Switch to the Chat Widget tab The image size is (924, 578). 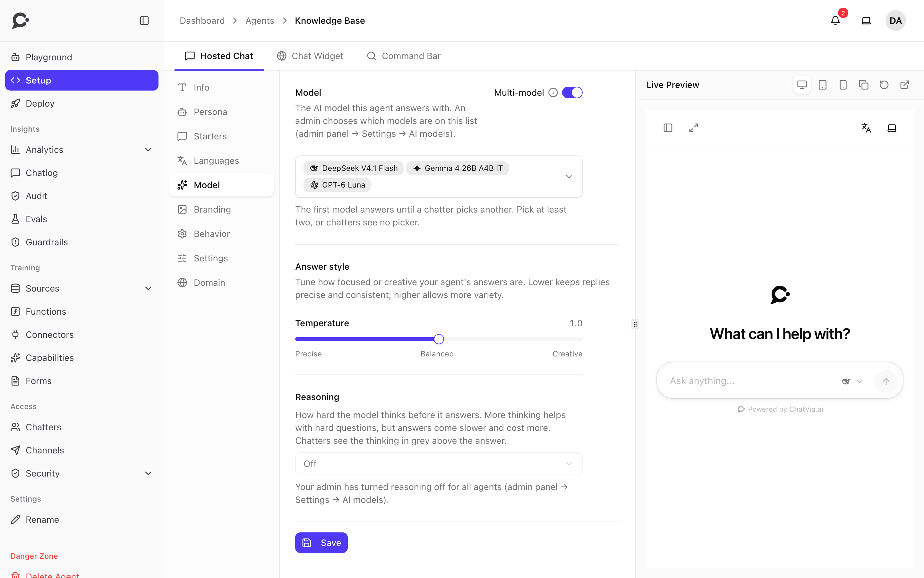tap(310, 56)
